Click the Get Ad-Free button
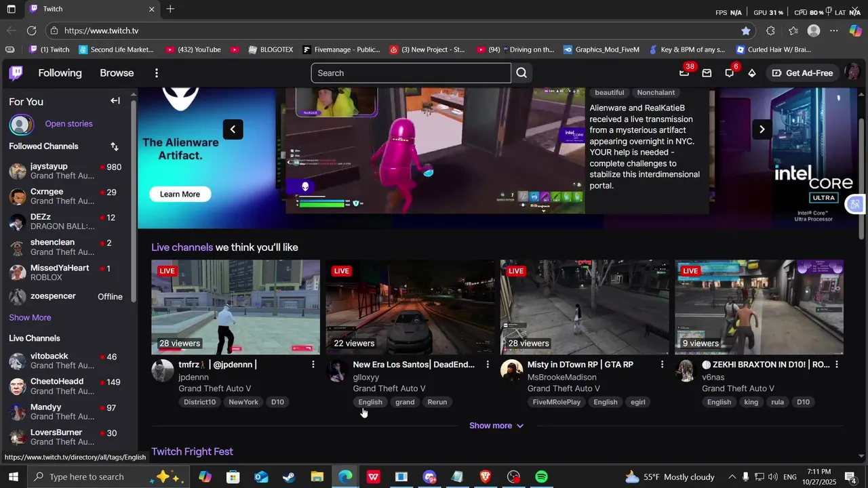The height and width of the screenshot is (488, 868). pos(802,73)
